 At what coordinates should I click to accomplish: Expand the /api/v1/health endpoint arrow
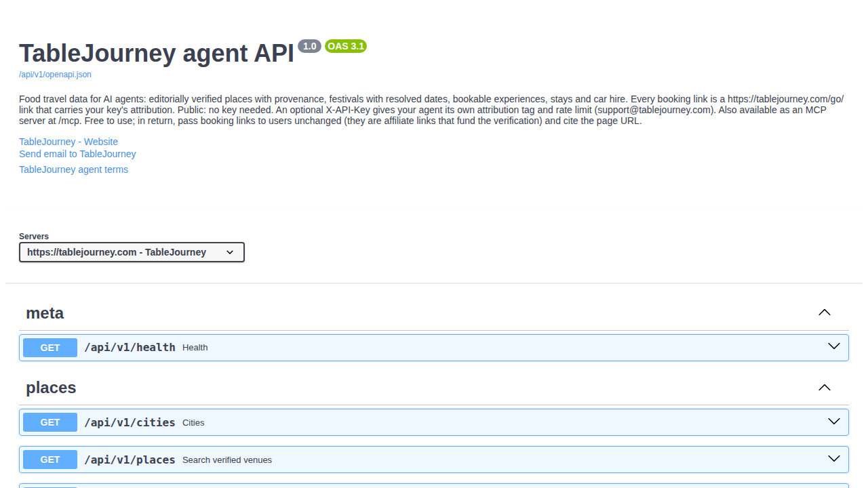tap(834, 346)
